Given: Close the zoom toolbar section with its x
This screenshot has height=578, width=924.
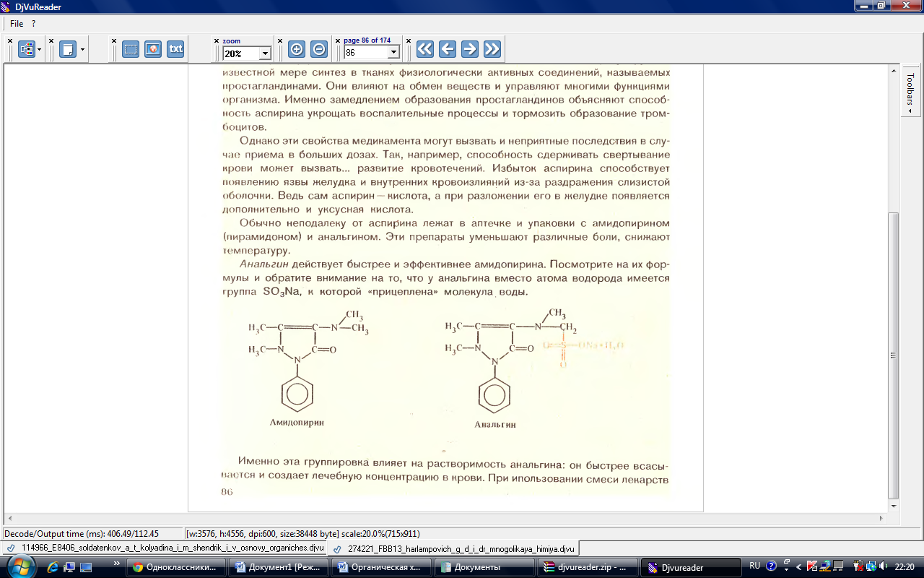Looking at the screenshot, I should coord(216,40).
